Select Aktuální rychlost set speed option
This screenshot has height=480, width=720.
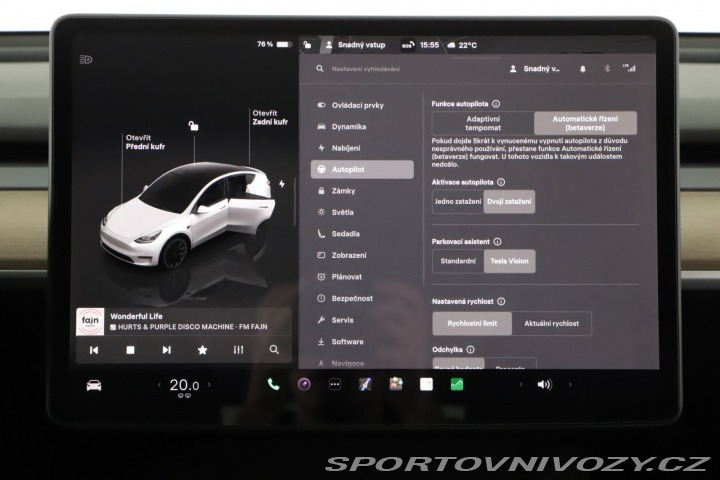[x=551, y=323]
